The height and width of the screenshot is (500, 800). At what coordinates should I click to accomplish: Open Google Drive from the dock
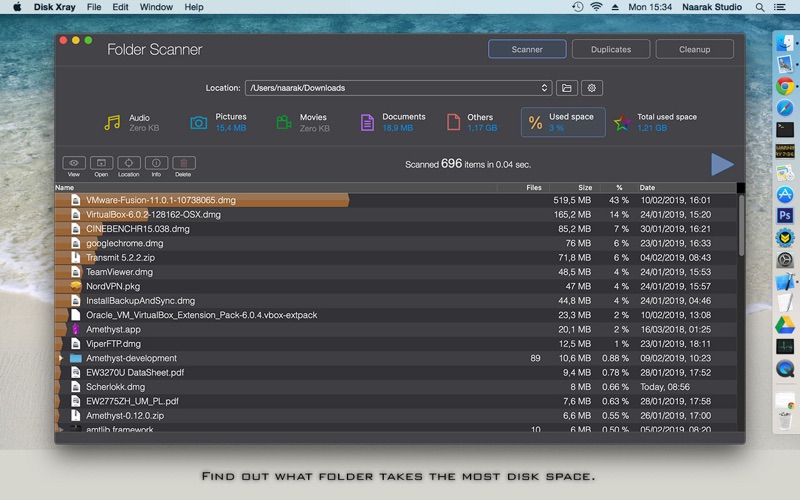pos(785,324)
